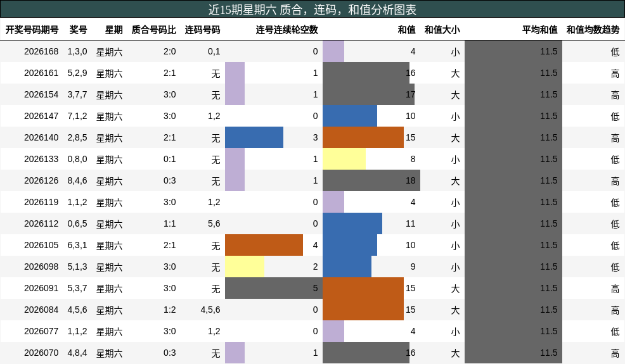Image resolution: width=625 pixels, height=364 pixels.
Task: Click the gray 和值 bar showing 17
Action: click(x=369, y=94)
